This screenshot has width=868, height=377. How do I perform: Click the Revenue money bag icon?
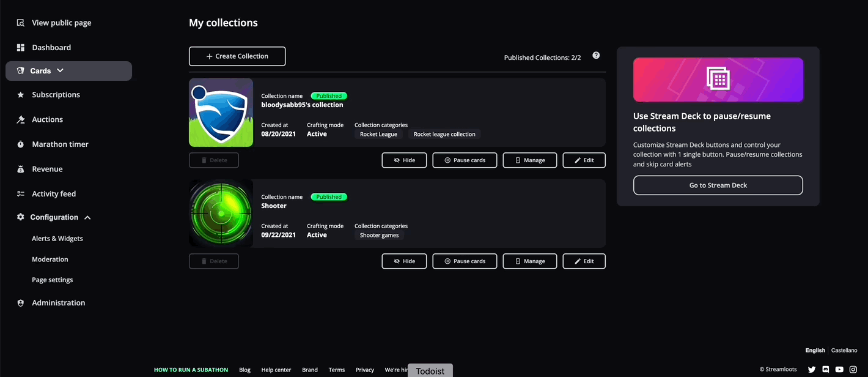pyautogui.click(x=20, y=169)
